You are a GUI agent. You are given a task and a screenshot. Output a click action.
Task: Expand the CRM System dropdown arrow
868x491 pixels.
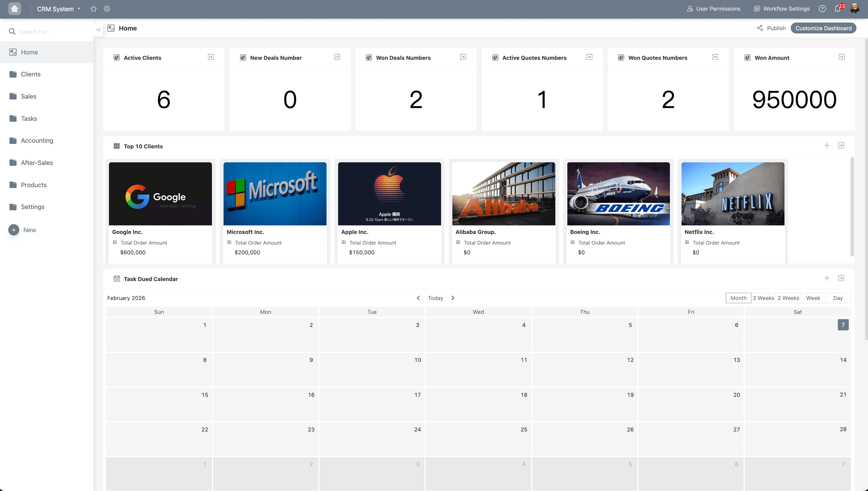click(79, 9)
